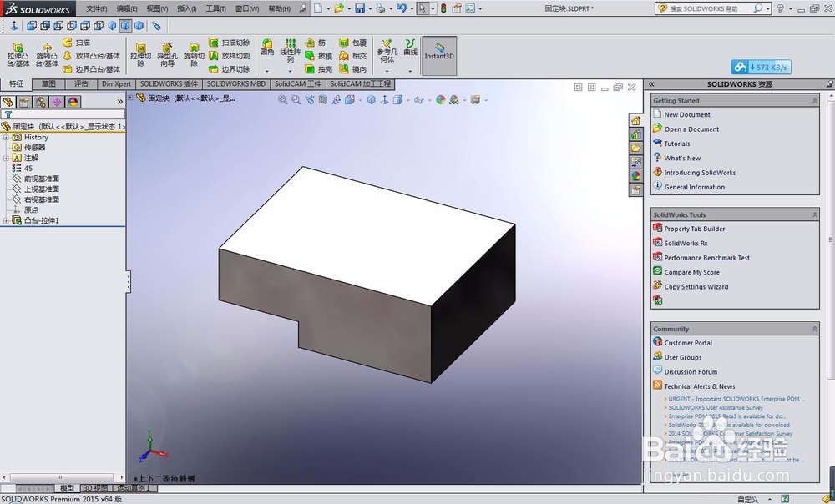The image size is (835, 504).
Task: Click the SolidWorks Rx link
Action: [686, 243]
